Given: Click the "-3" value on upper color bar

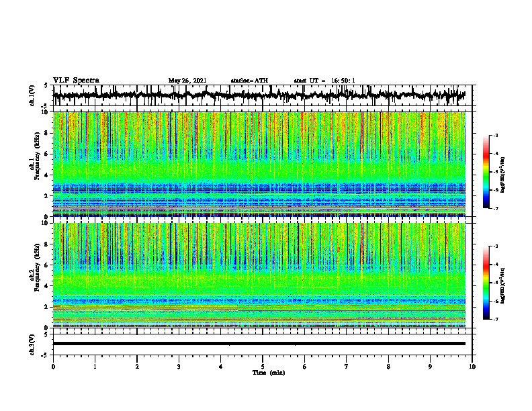Looking at the screenshot, I should coord(495,135).
